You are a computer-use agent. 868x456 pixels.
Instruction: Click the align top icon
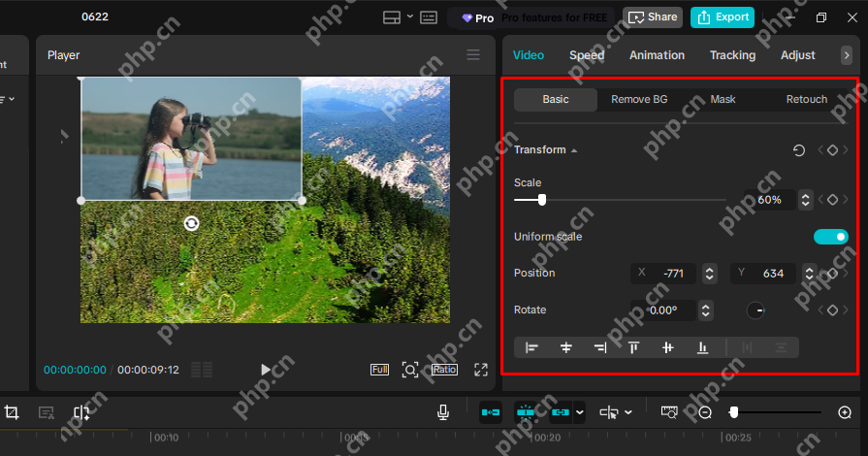tap(634, 348)
